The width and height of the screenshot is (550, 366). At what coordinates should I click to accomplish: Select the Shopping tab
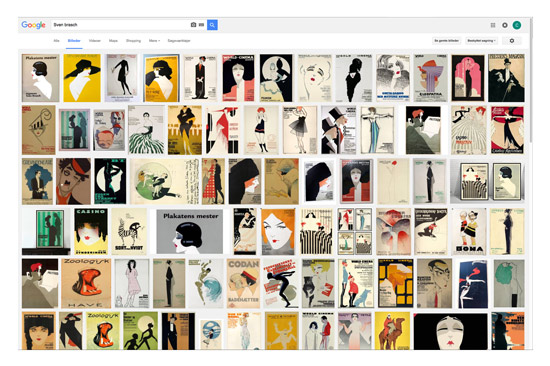(x=133, y=41)
